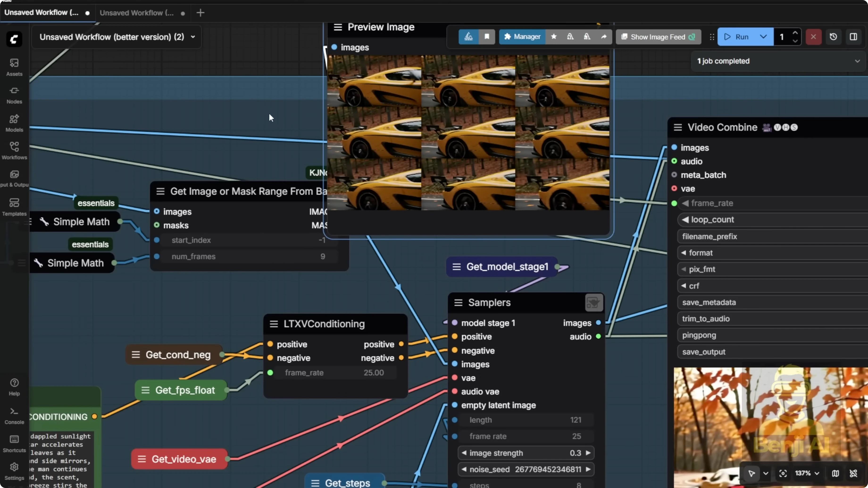Open the workflow name dropdown chevron

click(x=193, y=37)
